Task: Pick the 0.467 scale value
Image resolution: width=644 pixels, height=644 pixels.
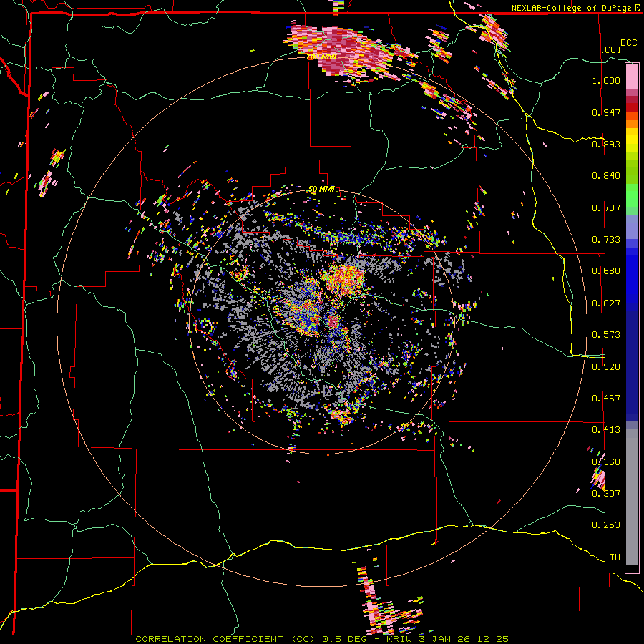Action: tap(606, 399)
